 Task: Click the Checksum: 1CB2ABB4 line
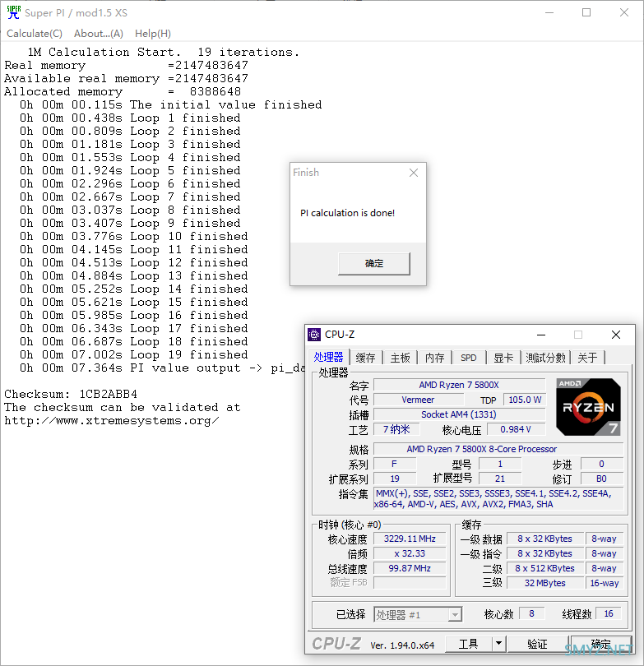coord(71,394)
